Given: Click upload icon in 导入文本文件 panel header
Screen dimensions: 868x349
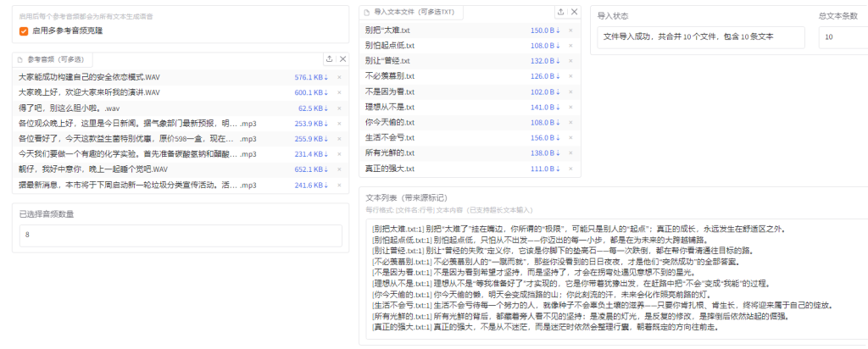Looking at the screenshot, I should (560, 12).
